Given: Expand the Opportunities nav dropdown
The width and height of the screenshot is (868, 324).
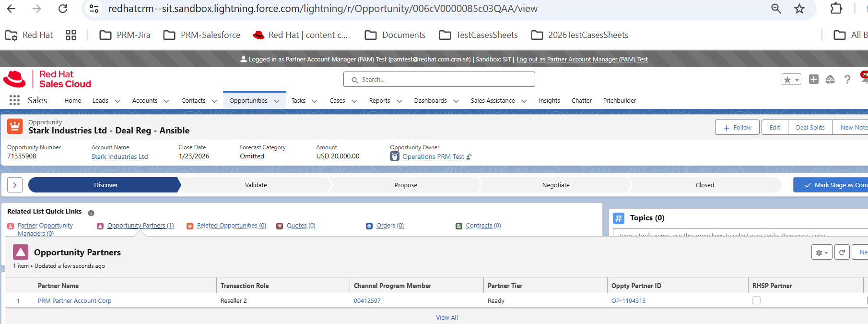Looking at the screenshot, I should pos(277,101).
